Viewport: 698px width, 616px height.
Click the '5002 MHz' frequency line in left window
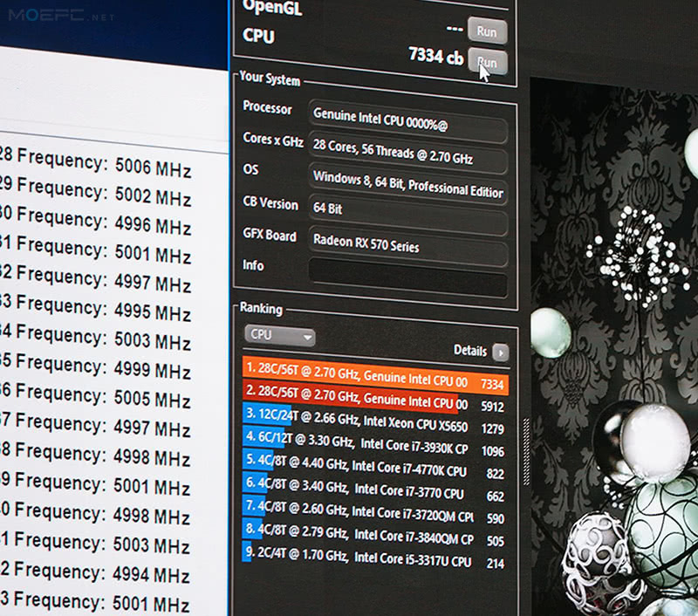[x=96, y=191]
